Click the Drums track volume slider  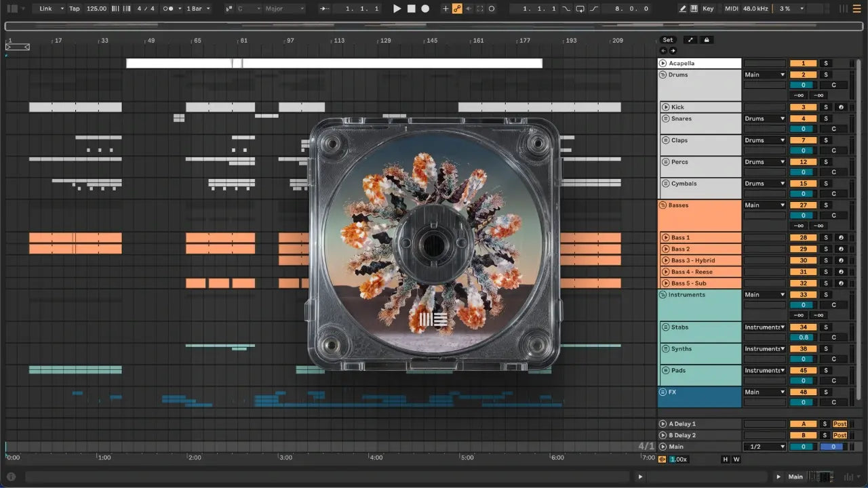point(804,85)
